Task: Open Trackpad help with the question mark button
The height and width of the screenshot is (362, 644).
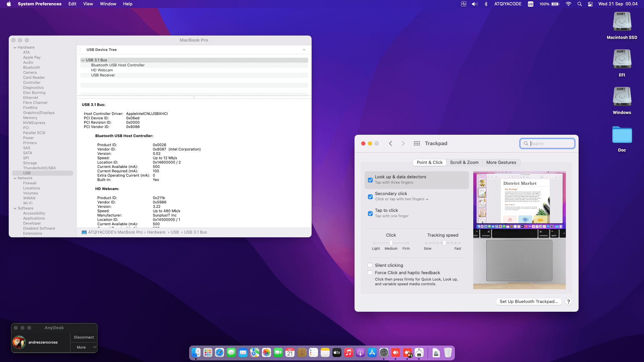Action: pos(568,302)
